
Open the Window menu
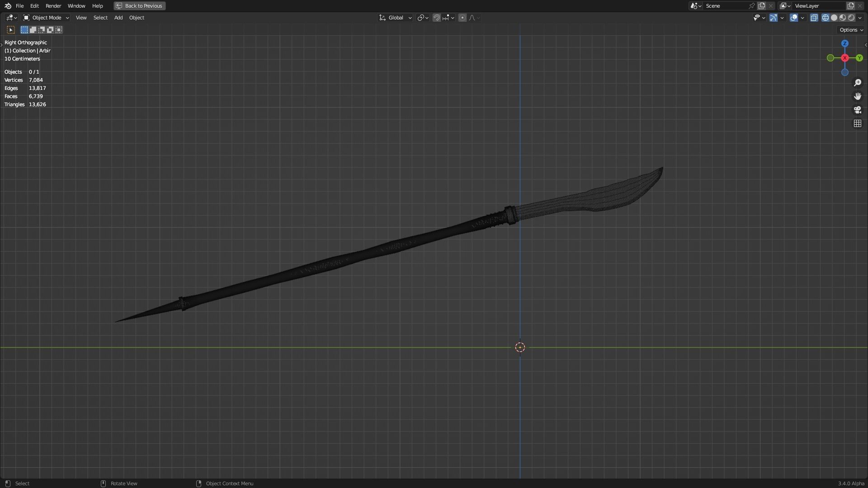pos(76,6)
